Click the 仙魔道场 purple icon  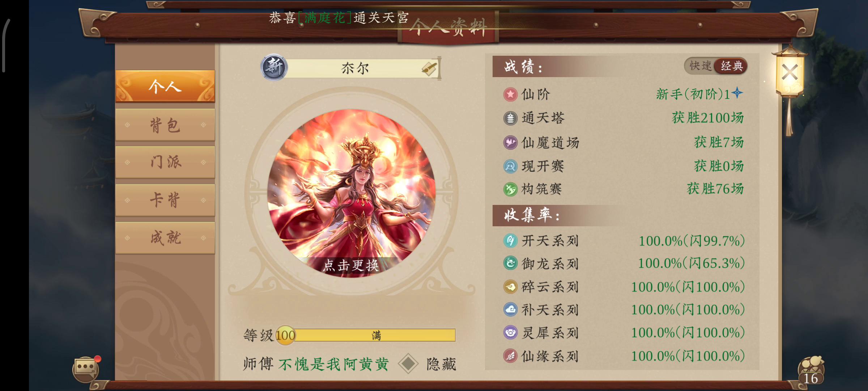[510, 143]
